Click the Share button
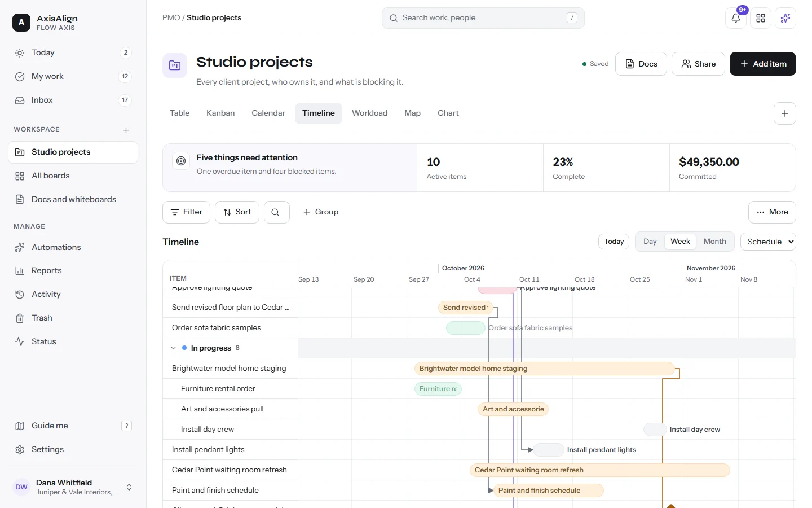812x508 pixels. pyautogui.click(x=698, y=64)
